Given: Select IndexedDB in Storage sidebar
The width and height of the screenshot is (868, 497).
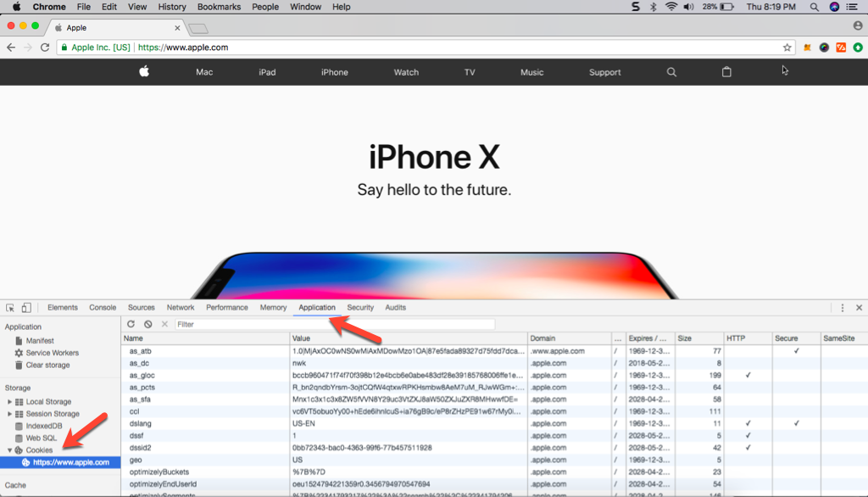Looking at the screenshot, I should [44, 426].
